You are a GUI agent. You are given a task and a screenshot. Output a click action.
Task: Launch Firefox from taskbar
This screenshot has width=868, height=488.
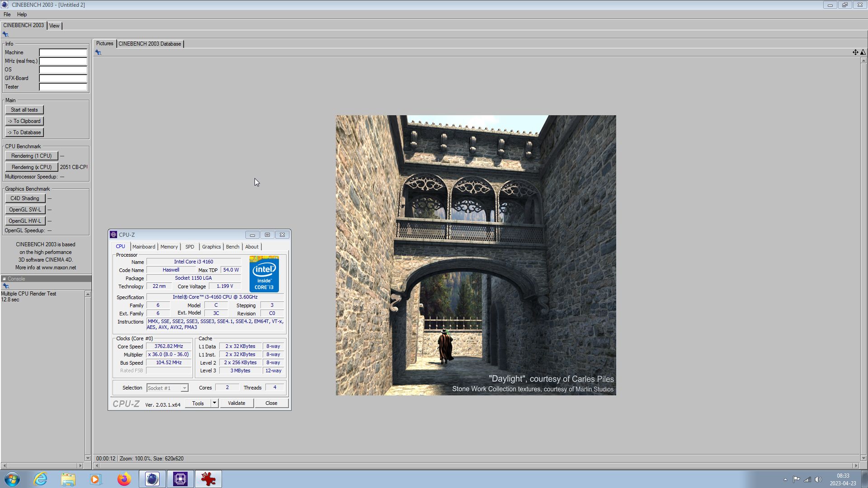point(124,479)
